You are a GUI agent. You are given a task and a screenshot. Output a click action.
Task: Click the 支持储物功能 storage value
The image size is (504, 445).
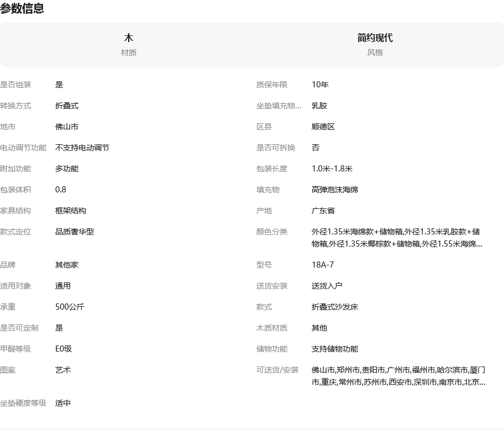(334, 349)
